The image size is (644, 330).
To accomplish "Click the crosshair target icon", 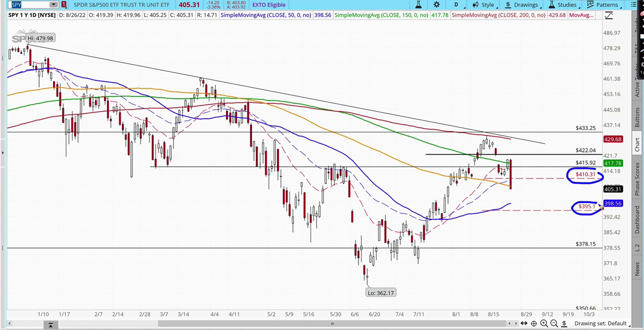I will click(x=534, y=323).
